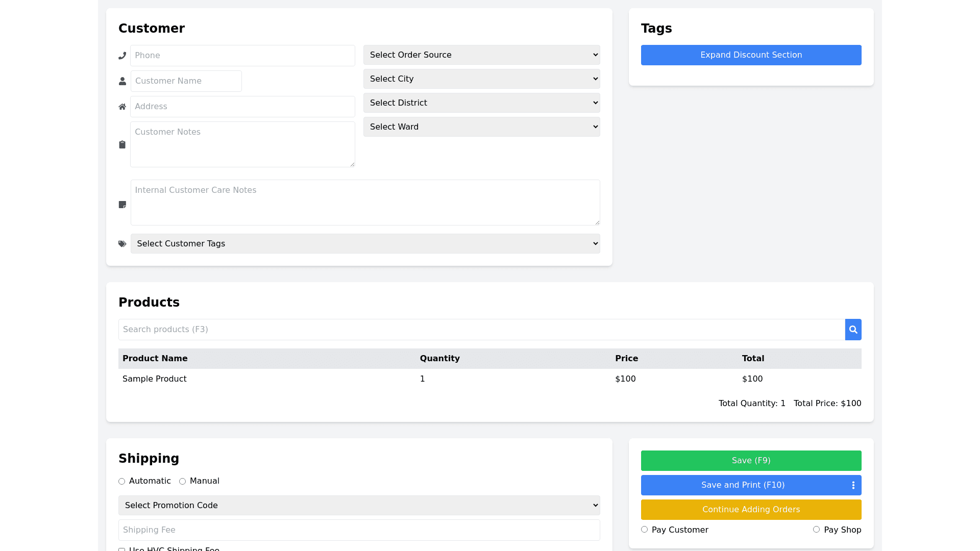The image size is (980, 551).
Task: Click the person icon beside Customer Name
Action: tap(122, 81)
